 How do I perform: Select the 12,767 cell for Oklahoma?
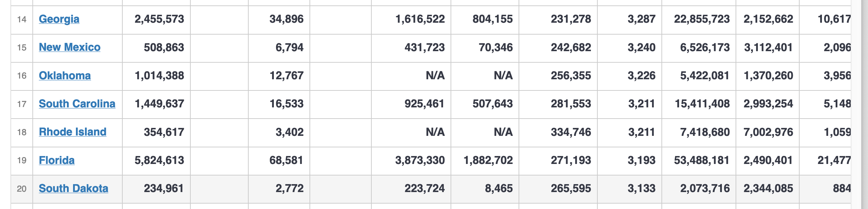tap(286, 76)
